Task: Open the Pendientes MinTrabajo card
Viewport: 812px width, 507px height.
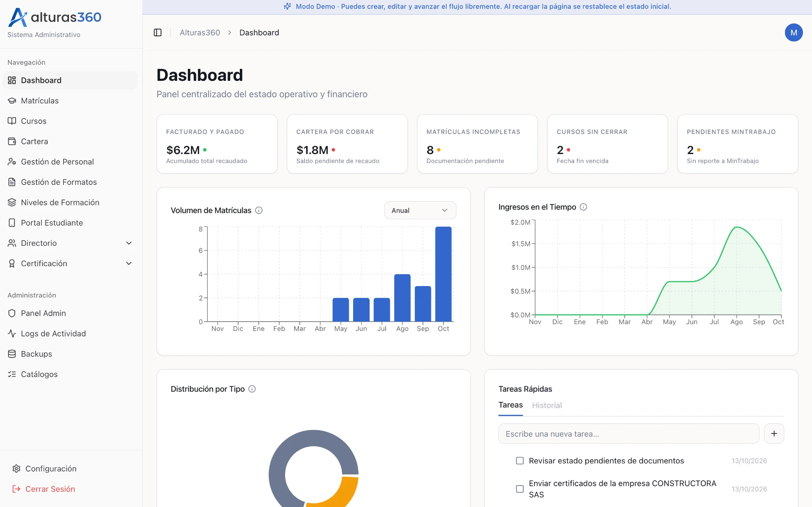Action: click(x=738, y=144)
